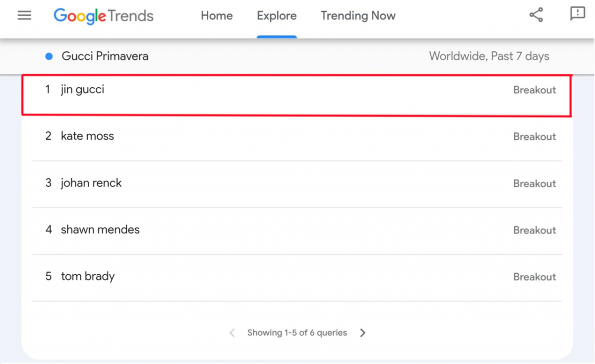Click Breakout label for kate moss
The height and width of the screenshot is (364, 595).
point(535,137)
